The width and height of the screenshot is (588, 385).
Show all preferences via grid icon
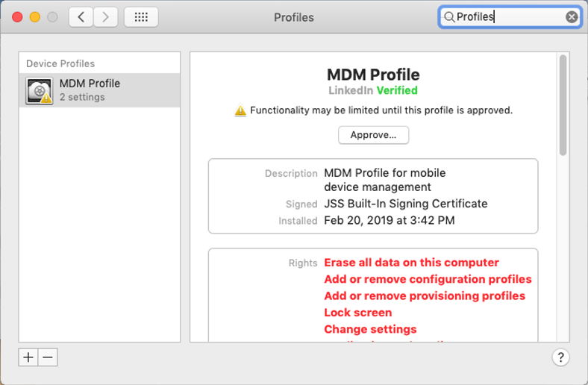140,17
